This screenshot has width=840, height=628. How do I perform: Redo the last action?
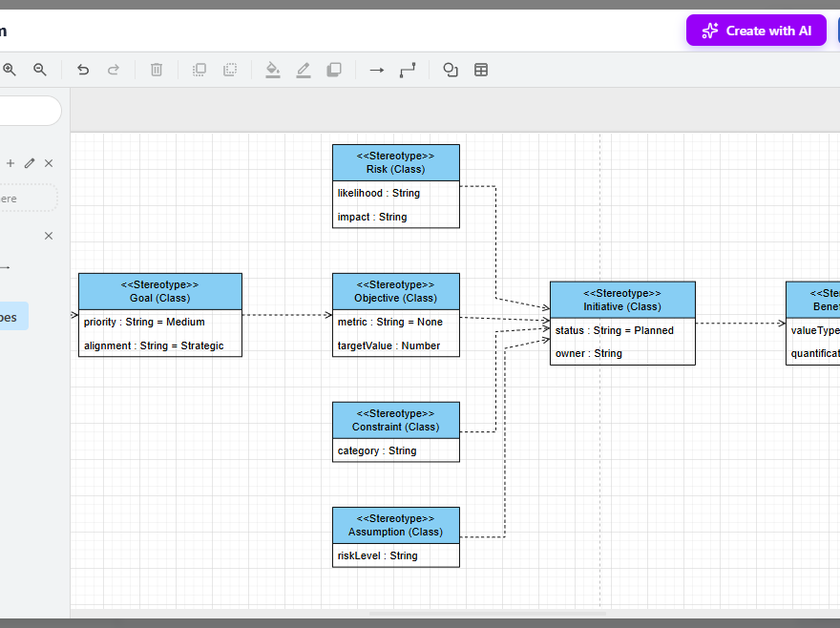point(114,70)
